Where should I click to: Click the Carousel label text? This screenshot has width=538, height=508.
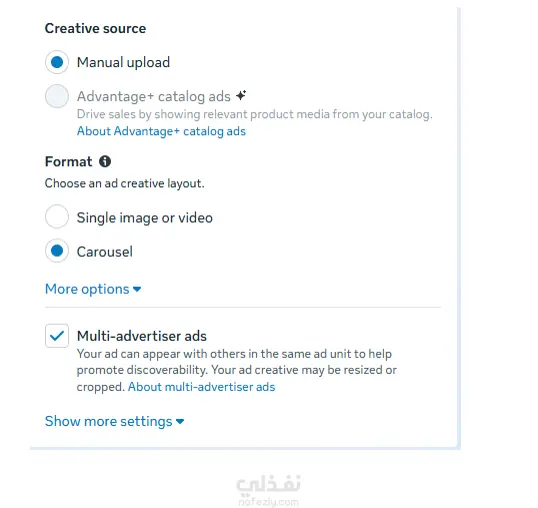105,252
